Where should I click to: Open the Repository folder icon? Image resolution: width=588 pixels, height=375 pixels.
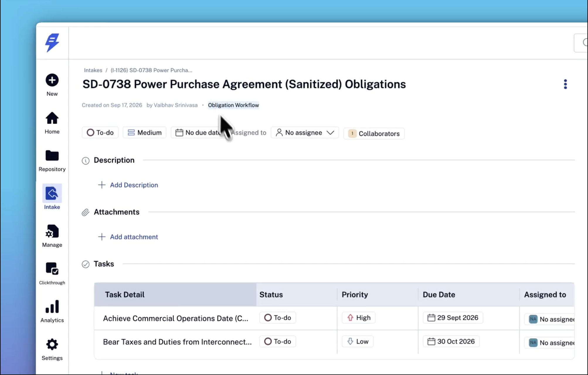point(52,156)
